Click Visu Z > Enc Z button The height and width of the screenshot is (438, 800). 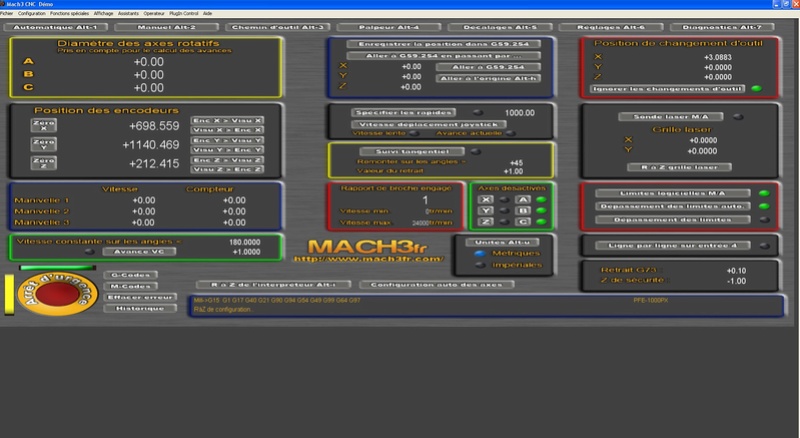(x=227, y=169)
